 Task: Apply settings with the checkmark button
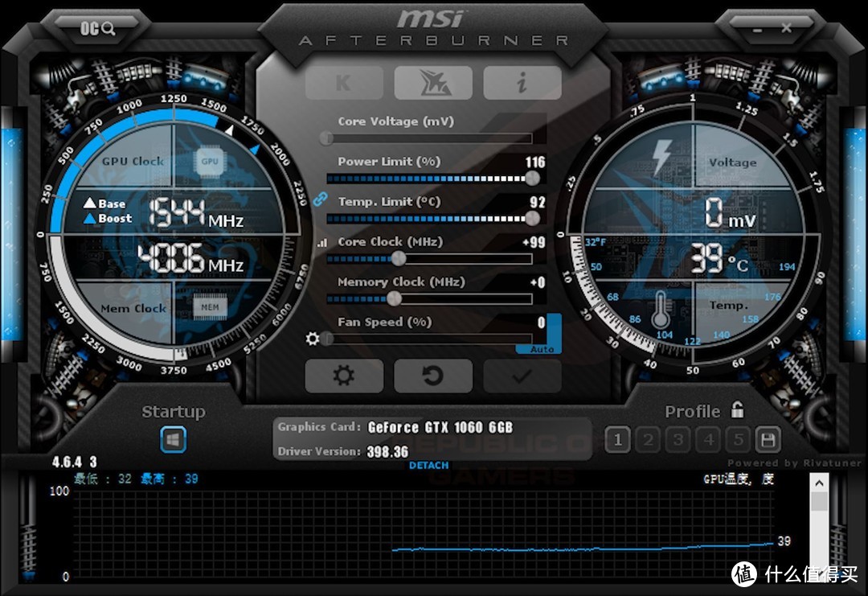pos(522,376)
